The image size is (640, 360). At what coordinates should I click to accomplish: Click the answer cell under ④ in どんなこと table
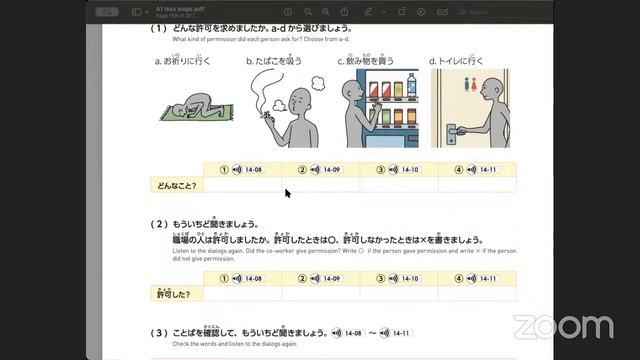(x=478, y=184)
